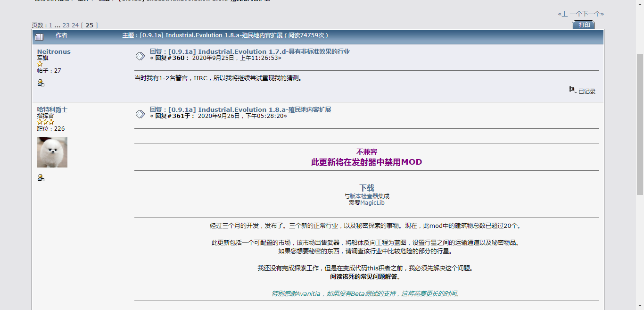Click Neitronus's single star rank icon
This screenshot has width=644, height=310.
(x=40, y=64)
